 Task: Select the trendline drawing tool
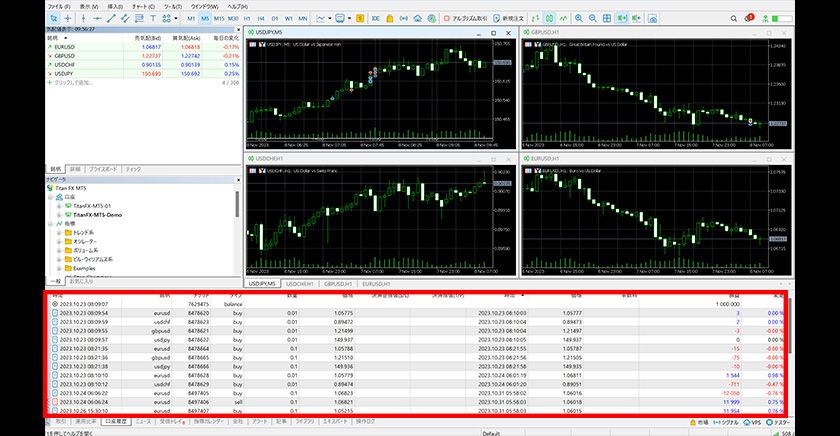[x=111, y=18]
